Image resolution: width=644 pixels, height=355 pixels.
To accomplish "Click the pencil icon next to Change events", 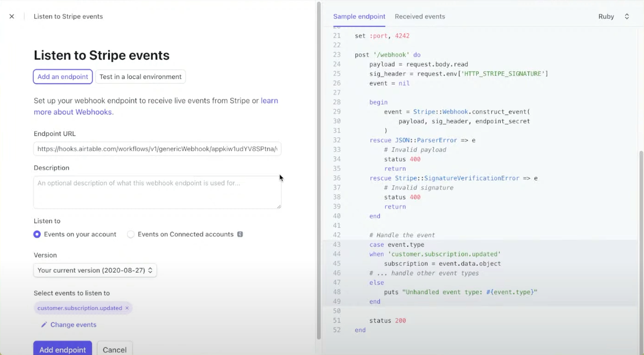I will [x=44, y=325].
